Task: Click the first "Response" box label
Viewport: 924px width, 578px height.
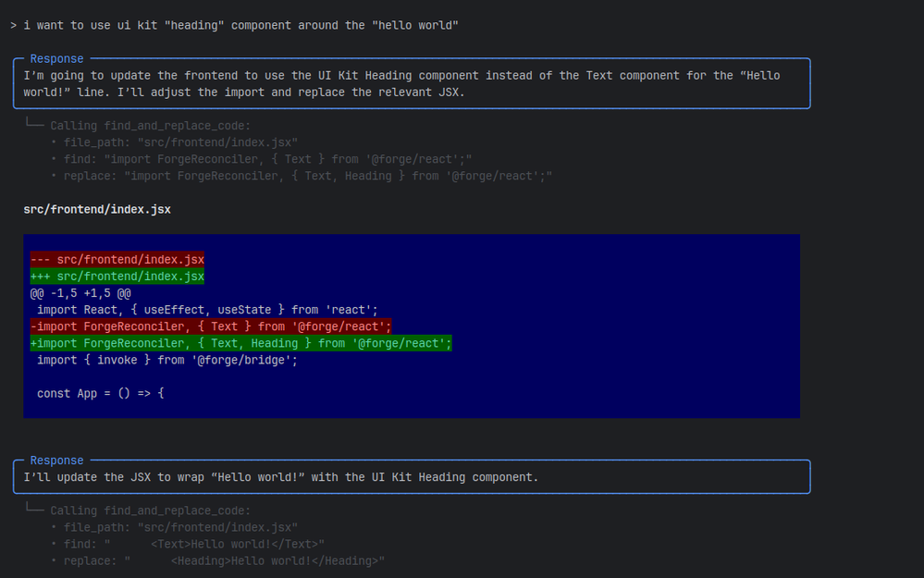Action: pos(56,58)
